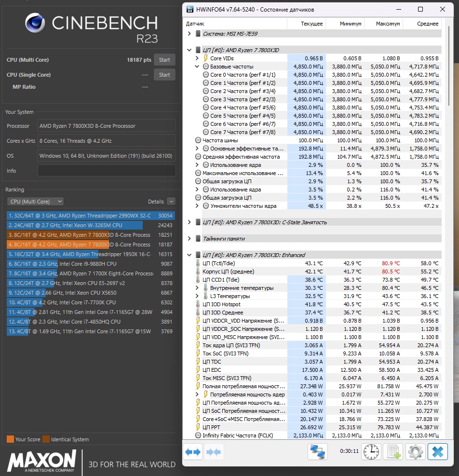
Task: Select the Общая загрузка ЦП 2.9 % row
Action: click(318, 181)
